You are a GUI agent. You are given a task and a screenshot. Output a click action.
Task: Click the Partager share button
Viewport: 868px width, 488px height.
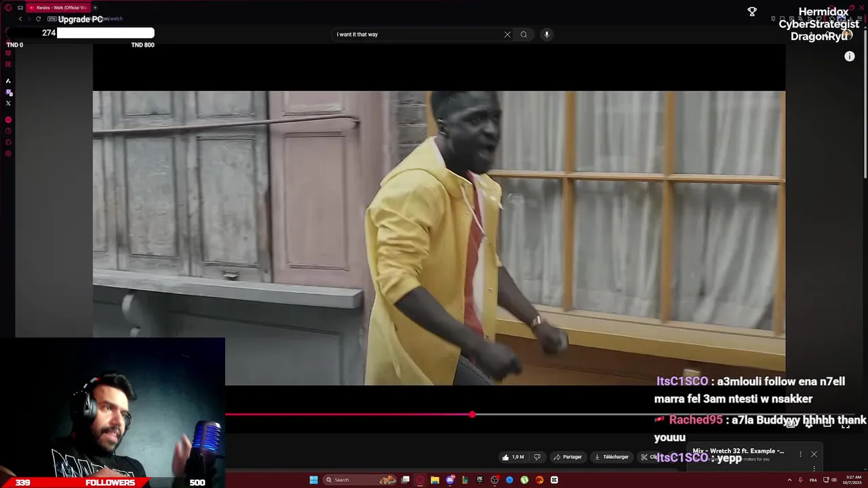pos(568,457)
